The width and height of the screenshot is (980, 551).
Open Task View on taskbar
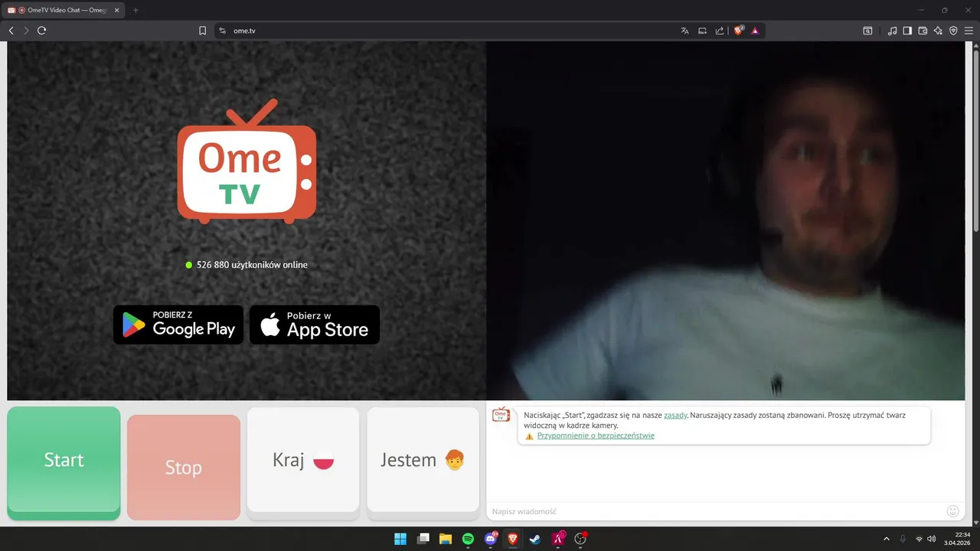point(423,539)
